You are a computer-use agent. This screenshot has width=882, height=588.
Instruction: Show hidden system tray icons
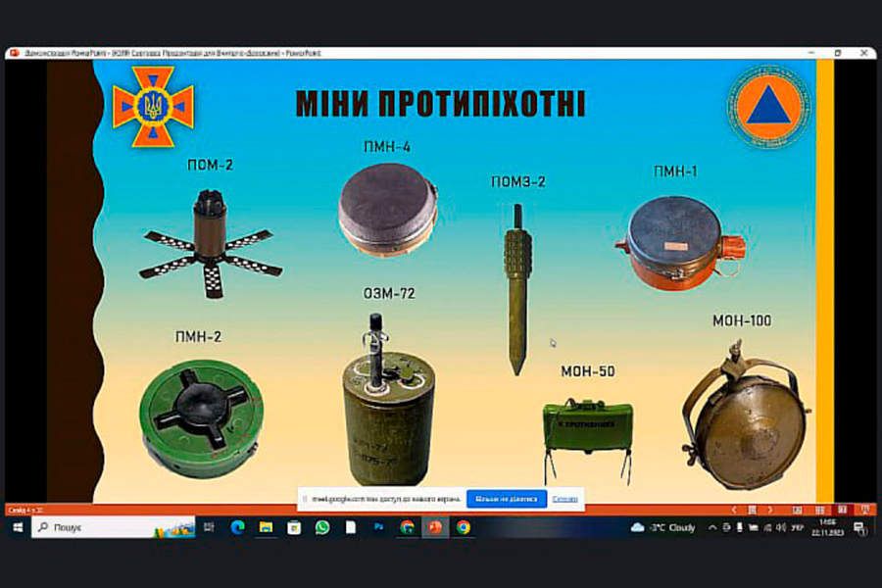[712, 527]
